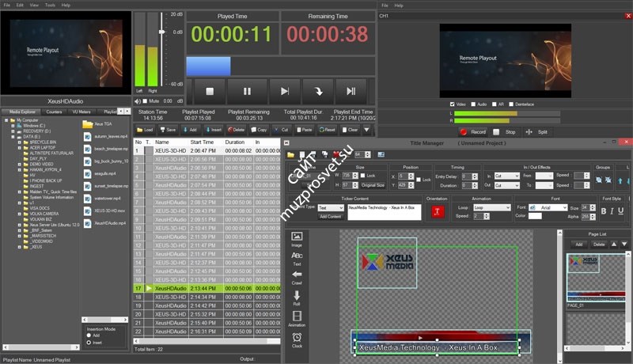
Task: Click the curved arrow jump button
Action: click(318, 92)
